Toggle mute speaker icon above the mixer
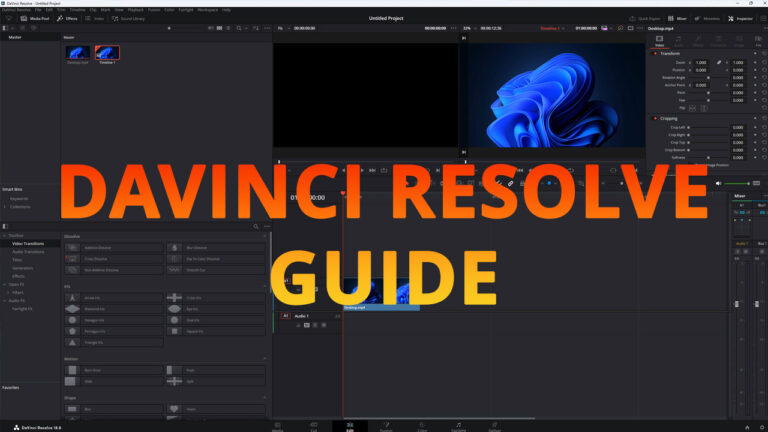768x432 pixels. [719, 184]
